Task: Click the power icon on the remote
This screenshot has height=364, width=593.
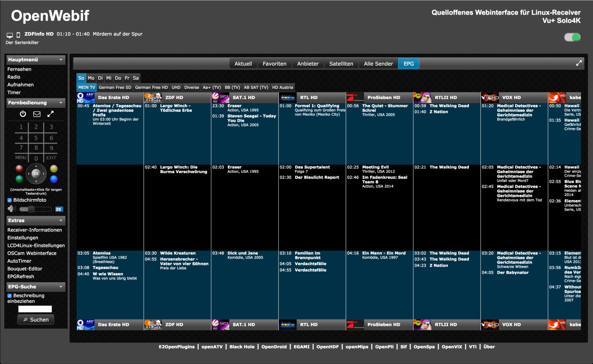Action: 23,114
